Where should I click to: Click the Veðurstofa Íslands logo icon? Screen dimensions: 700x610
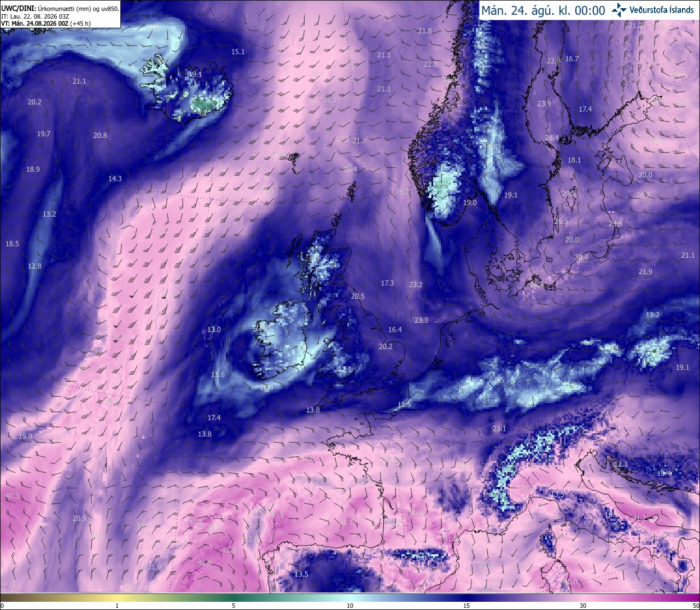(x=619, y=10)
